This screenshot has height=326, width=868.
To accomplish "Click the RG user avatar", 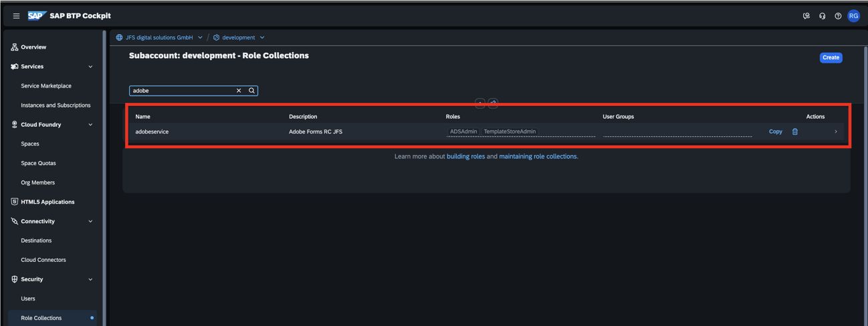I will tap(853, 16).
